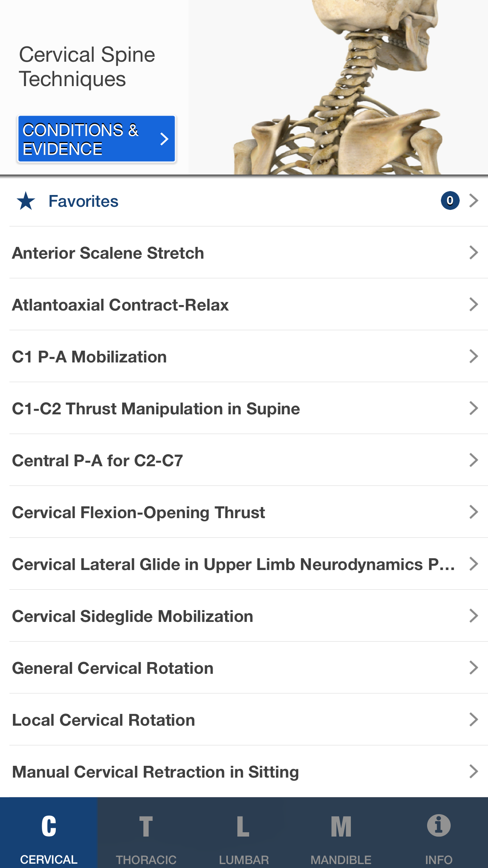Tap the Favorites star icon

[26, 201]
